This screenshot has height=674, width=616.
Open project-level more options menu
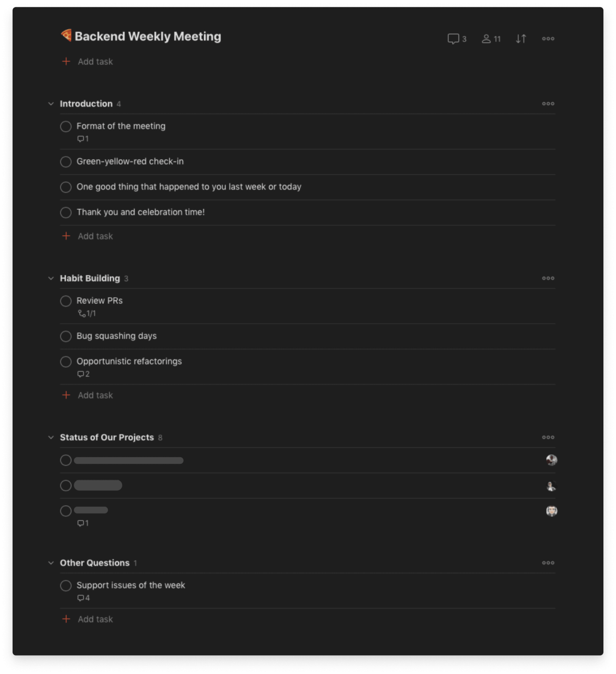(548, 39)
